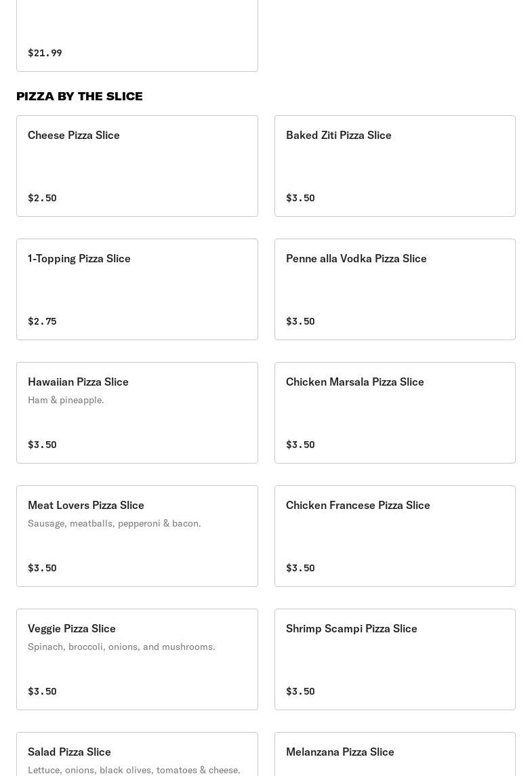Open Shrimp Scampi Pizza Slice card
Screen dimensions: 532x776
[x=394, y=659]
